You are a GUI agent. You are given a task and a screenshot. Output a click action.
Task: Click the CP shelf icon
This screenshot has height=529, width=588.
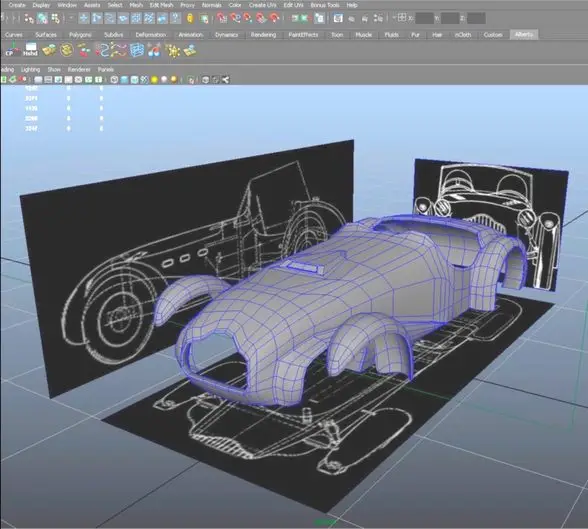(x=10, y=49)
